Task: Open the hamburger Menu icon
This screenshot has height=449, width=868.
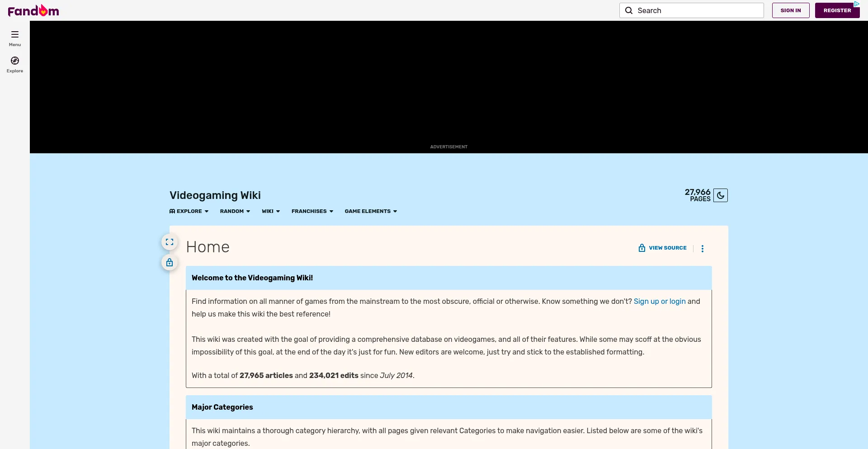Action: [x=15, y=34]
